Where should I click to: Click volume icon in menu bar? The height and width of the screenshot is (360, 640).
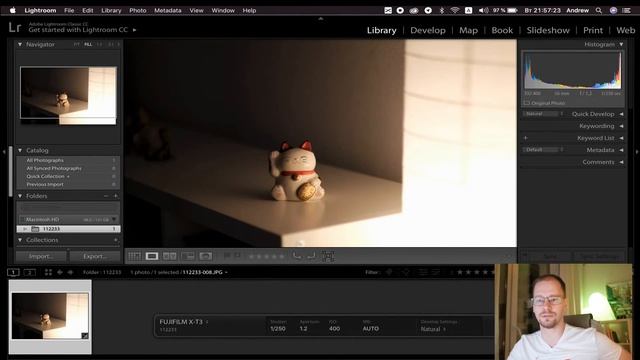pos(483,11)
